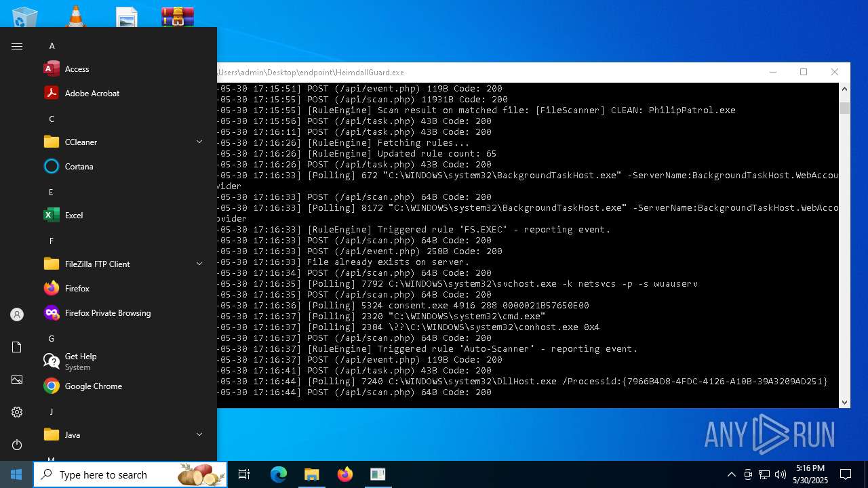868x488 pixels.
Task: Open the VLC media player desktop icon
Action: pyautogui.click(x=76, y=16)
